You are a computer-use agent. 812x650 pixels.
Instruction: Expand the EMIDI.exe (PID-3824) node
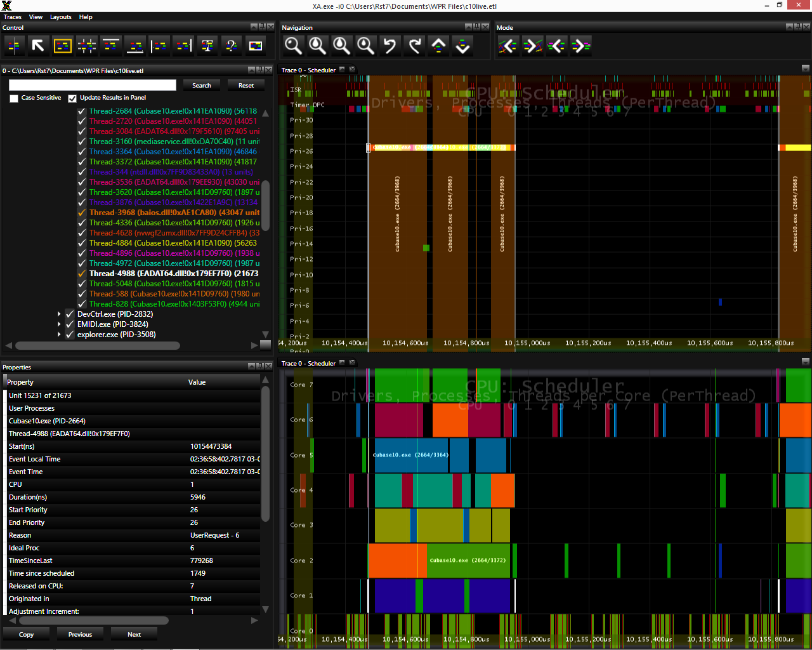tap(59, 324)
